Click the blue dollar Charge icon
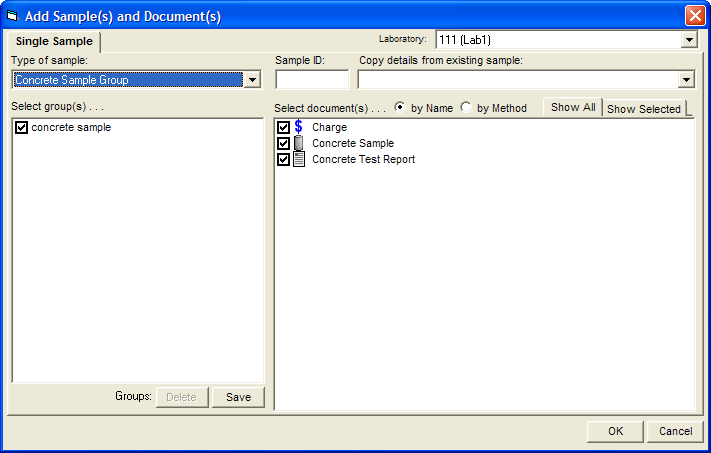Screen dimensions: 711x453 click(x=298, y=127)
